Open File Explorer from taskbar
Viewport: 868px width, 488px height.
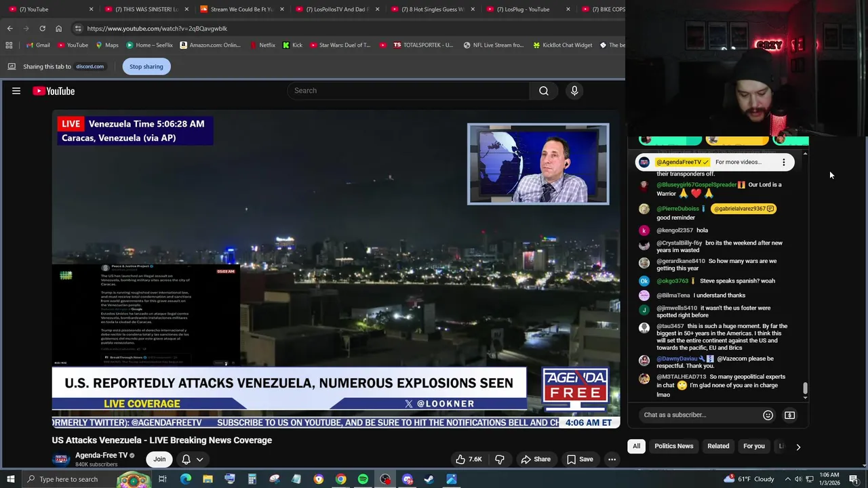pyautogui.click(x=208, y=479)
